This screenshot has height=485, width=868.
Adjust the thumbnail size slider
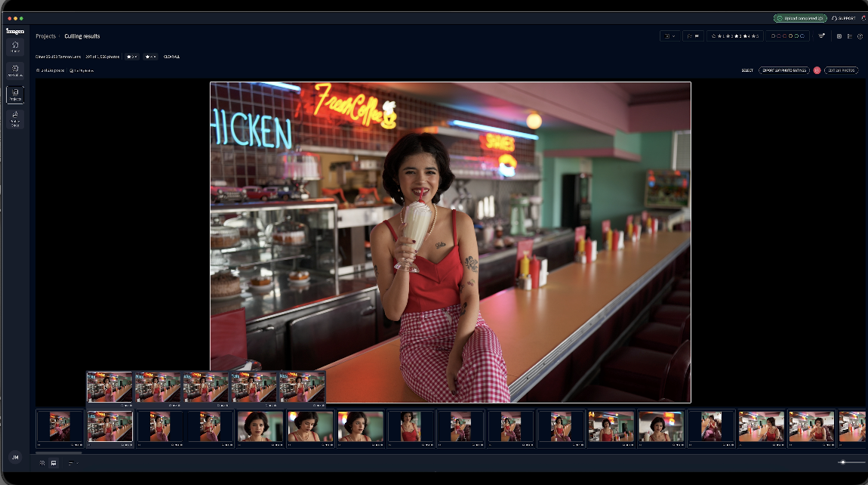click(x=842, y=462)
